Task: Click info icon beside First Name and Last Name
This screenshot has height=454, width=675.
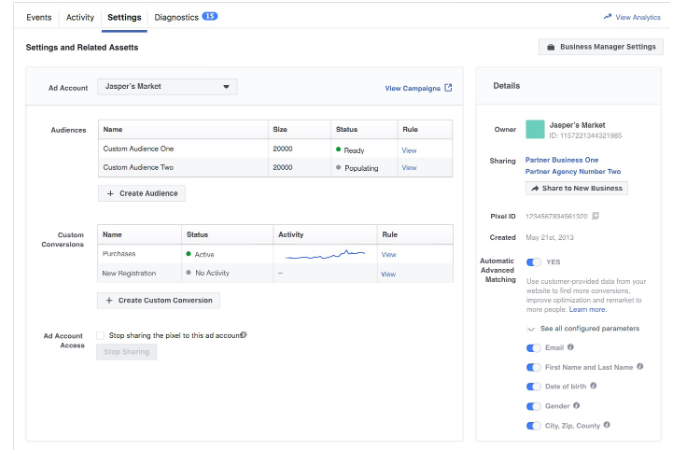Action: (640, 367)
